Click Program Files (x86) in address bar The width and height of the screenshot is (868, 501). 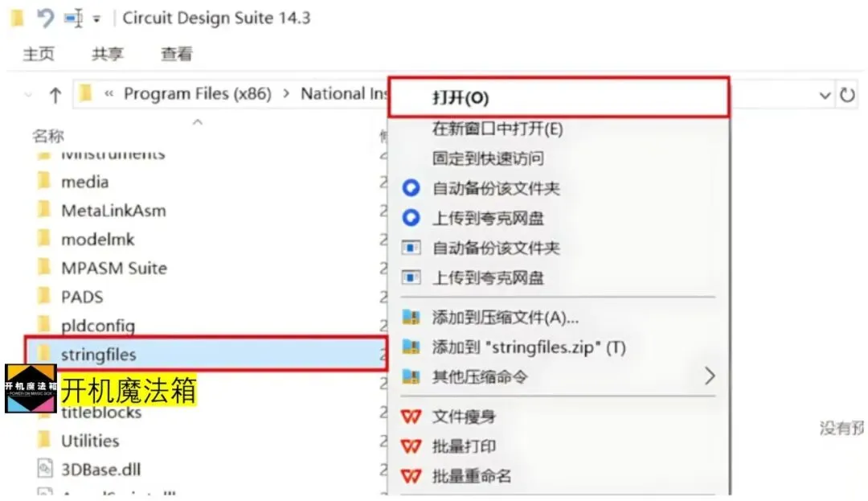[198, 93]
